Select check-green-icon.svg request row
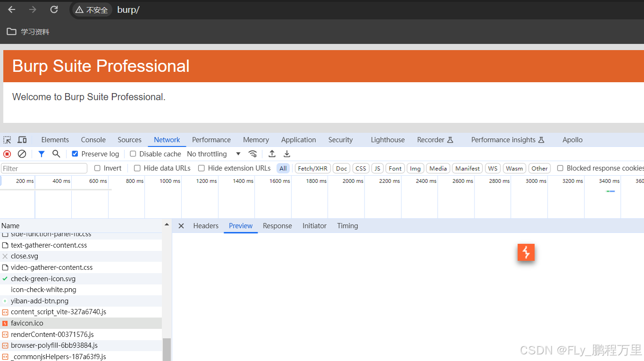Image resolution: width=644 pixels, height=361 pixels. [x=81, y=279]
